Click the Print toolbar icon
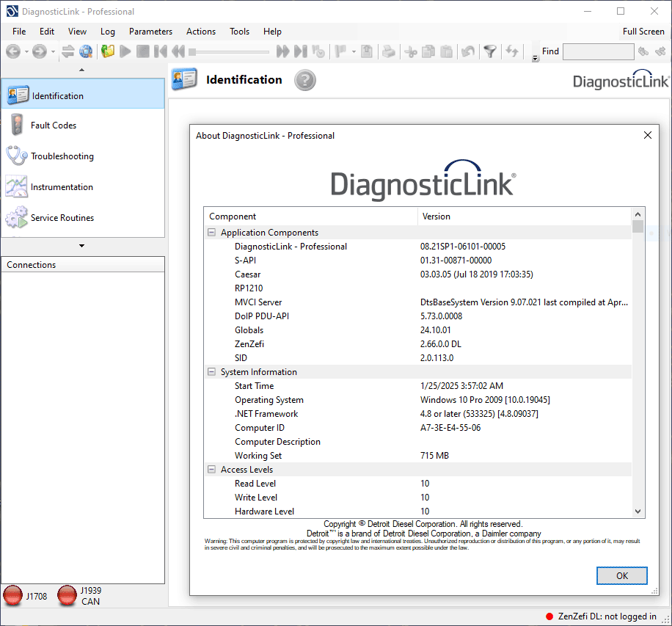The height and width of the screenshot is (626, 672). [389, 51]
